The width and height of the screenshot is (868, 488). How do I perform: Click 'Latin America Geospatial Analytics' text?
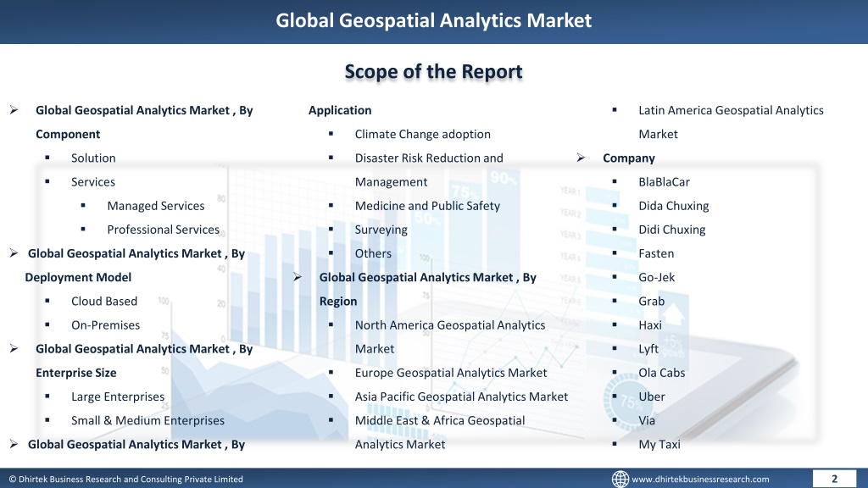pos(731,110)
